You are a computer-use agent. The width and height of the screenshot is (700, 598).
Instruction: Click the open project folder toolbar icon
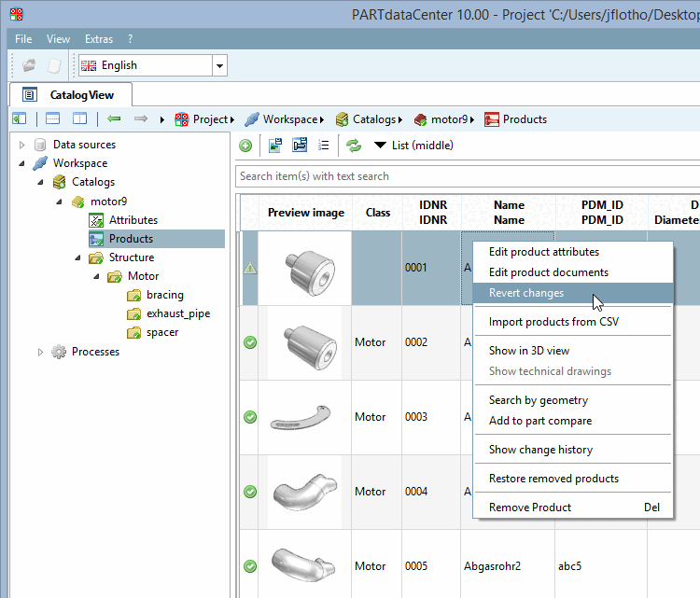pos(30,65)
